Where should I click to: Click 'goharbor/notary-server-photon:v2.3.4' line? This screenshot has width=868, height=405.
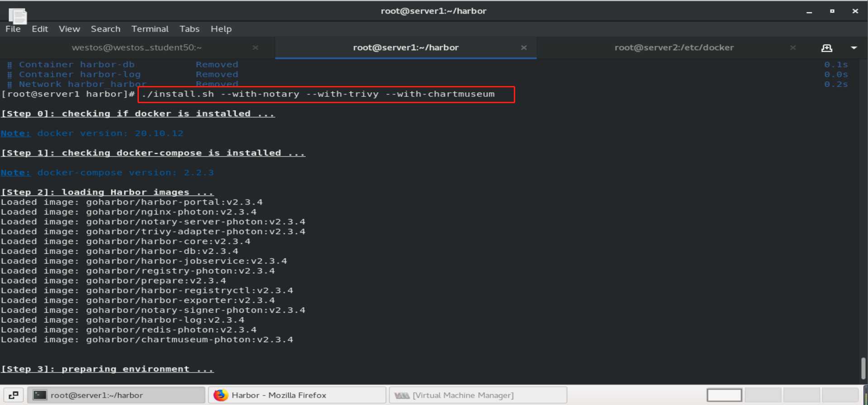point(153,222)
